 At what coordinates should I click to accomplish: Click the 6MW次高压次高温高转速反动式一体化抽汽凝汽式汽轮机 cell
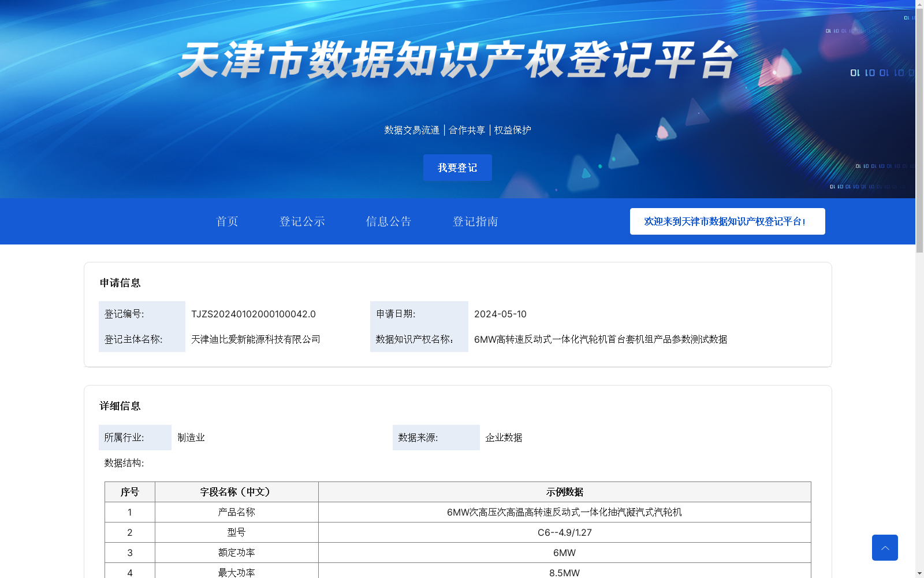pyautogui.click(x=565, y=512)
